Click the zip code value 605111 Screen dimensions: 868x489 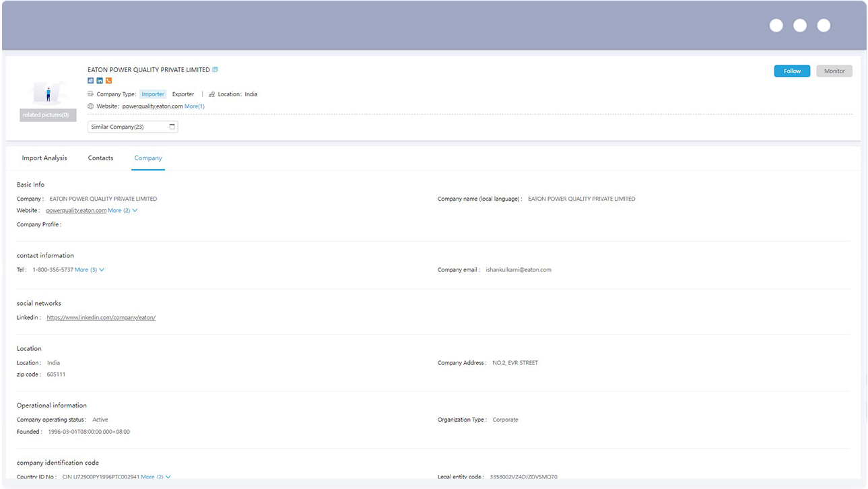pos(57,374)
